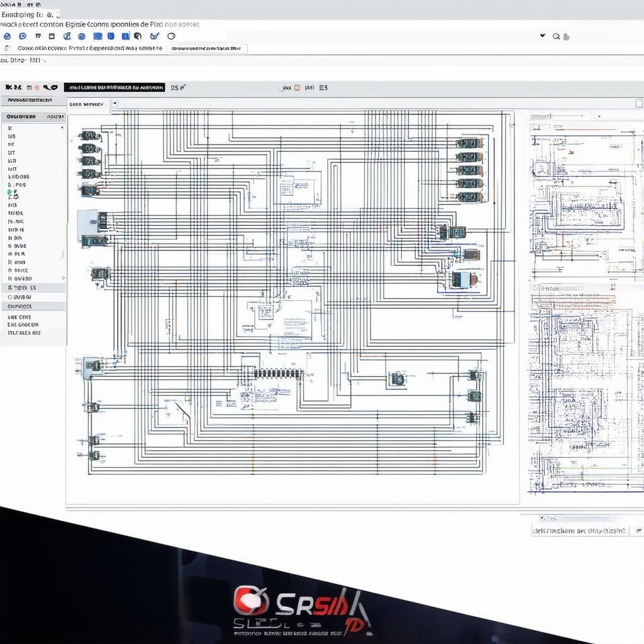Click the small checkbox above the right preview panel
The height and width of the screenshot is (644, 644).
[639, 104]
